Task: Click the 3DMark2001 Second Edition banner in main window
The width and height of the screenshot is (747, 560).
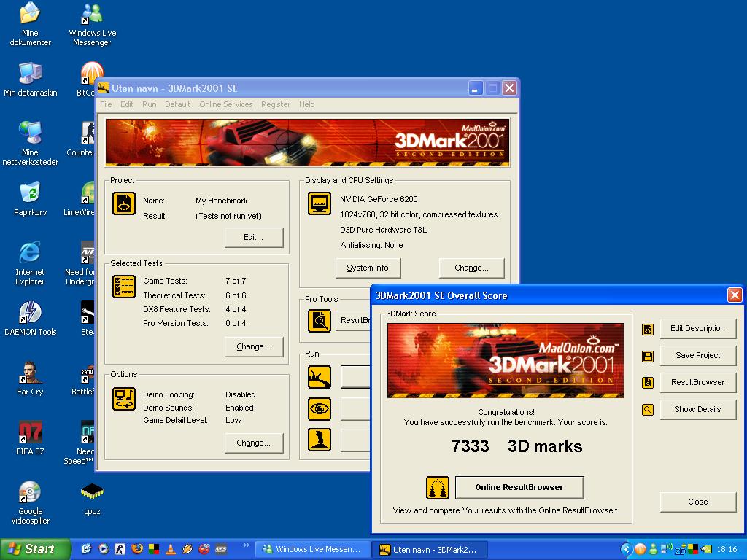Action: point(308,142)
